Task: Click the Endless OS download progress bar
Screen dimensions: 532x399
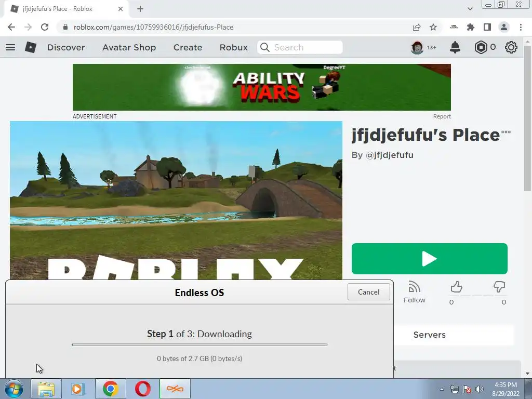Action: coord(199,345)
